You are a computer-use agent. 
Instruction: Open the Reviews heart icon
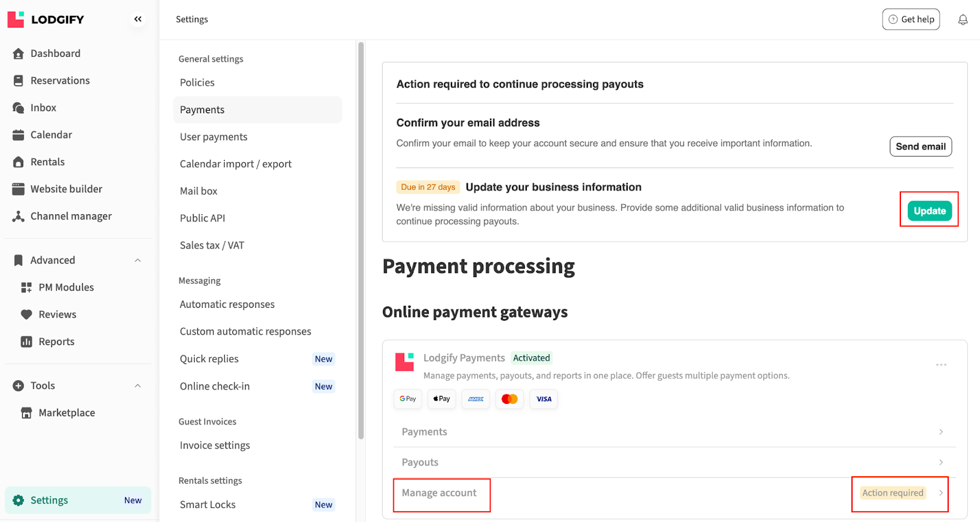pos(26,315)
